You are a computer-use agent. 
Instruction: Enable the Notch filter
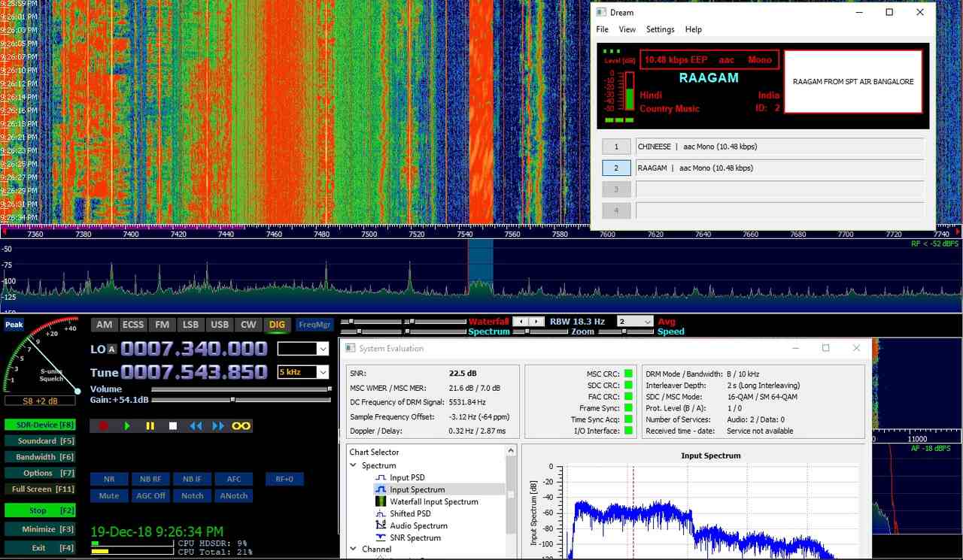[192, 495]
